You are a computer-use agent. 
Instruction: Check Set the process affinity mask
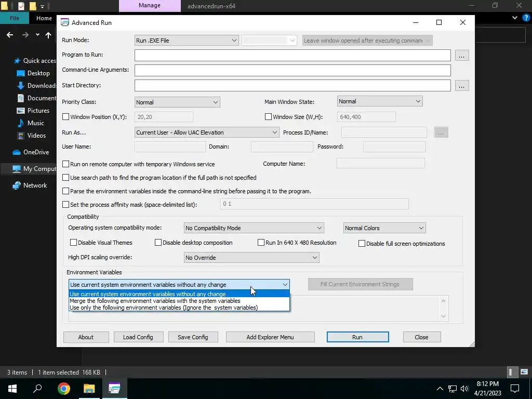tap(66, 205)
